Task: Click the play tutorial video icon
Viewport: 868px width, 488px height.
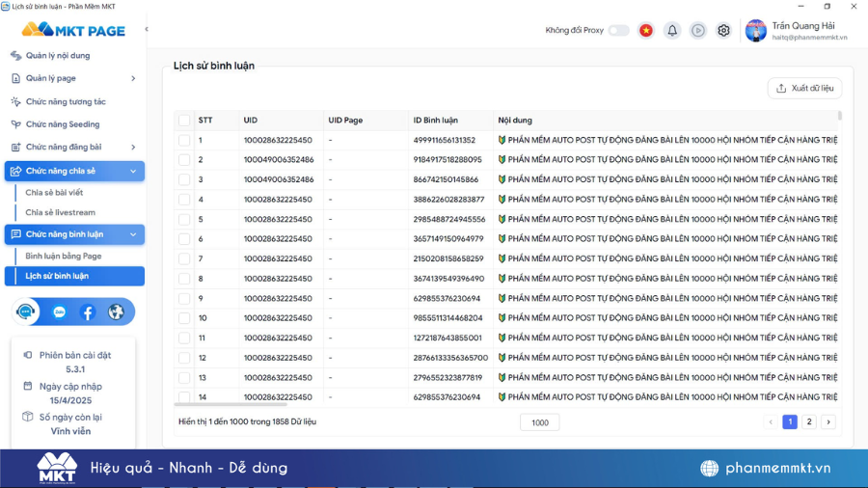Action: [698, 31]
